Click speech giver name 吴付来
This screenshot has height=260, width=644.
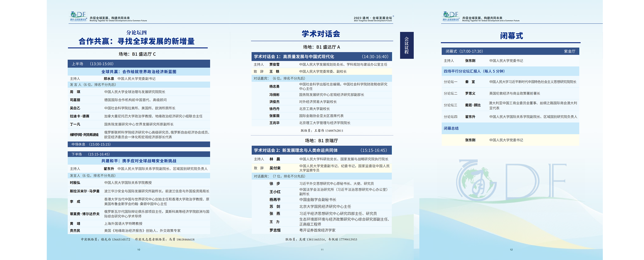click(x=275, y=168)
